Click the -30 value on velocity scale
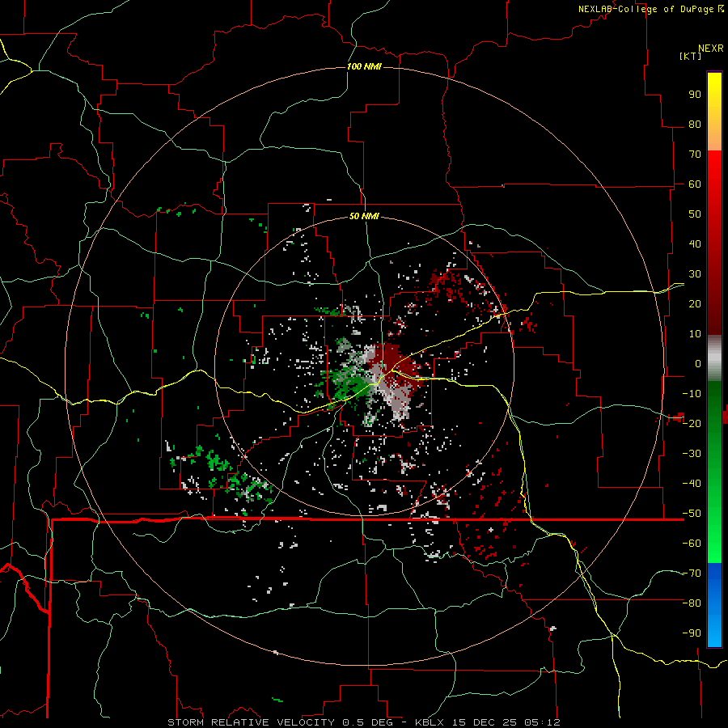This screenshot has height=728, width=728. coord(692,454)
